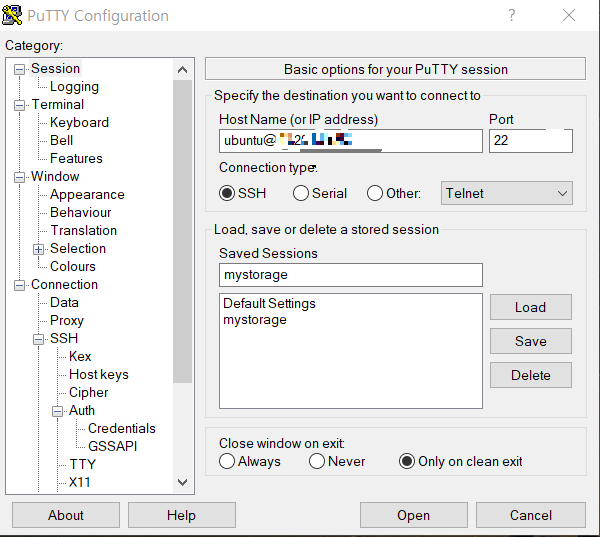Open the Connection category
600x537 pixels.
point(64,284)
